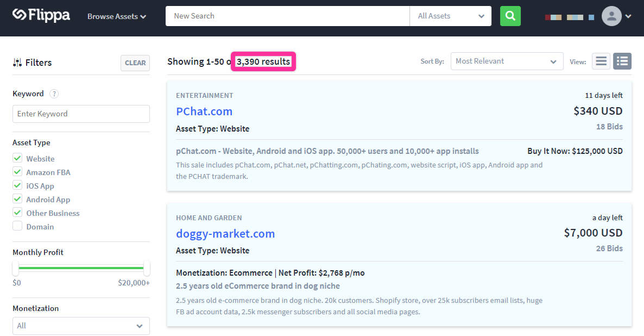Uncheck the Website asset type

pos(18,159)
